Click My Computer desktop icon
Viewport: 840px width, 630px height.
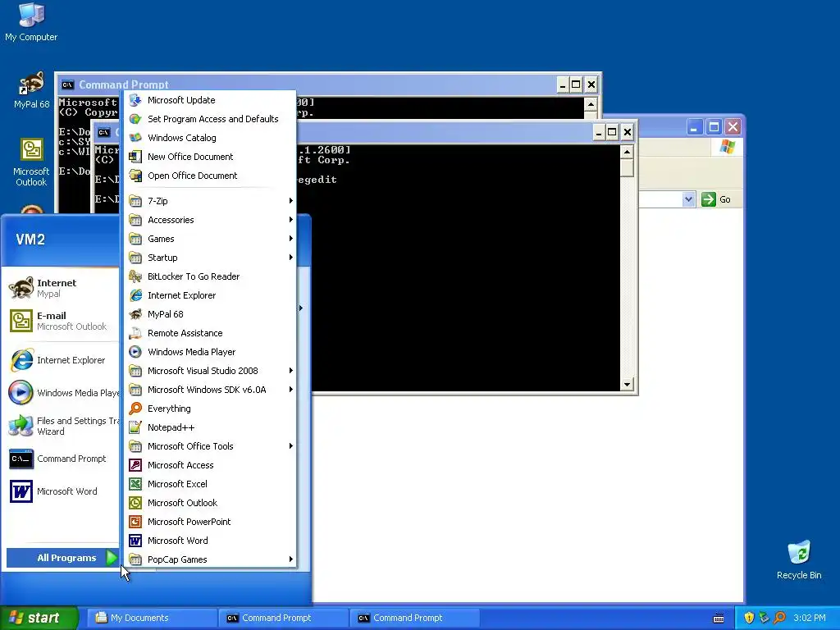point(31,22)
